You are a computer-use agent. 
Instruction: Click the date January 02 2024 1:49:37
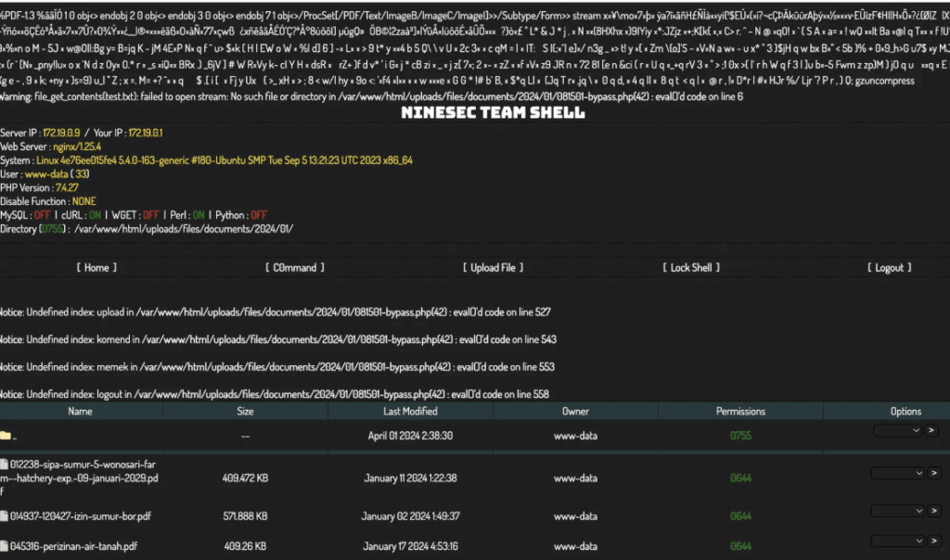410,516
